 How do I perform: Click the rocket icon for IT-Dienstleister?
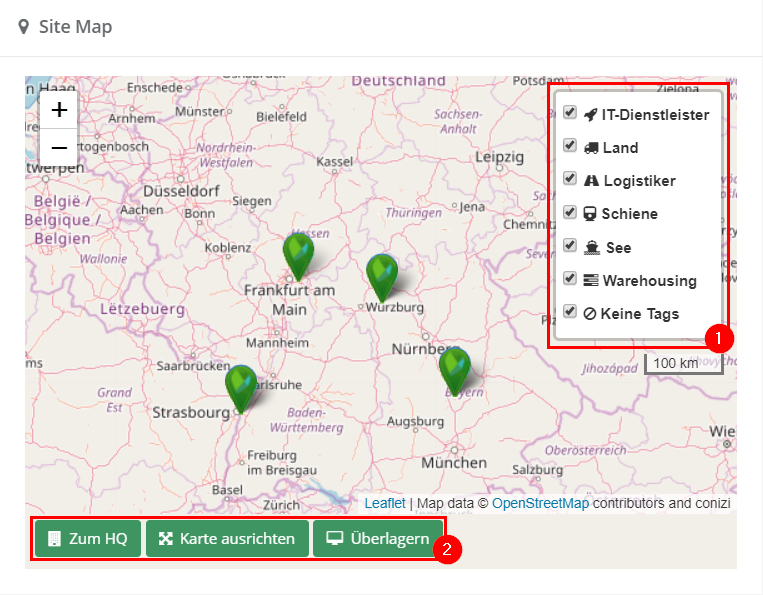(x=590, y=115)
